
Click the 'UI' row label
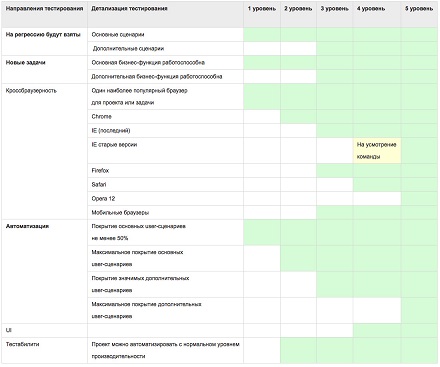[x=44, y=330]
